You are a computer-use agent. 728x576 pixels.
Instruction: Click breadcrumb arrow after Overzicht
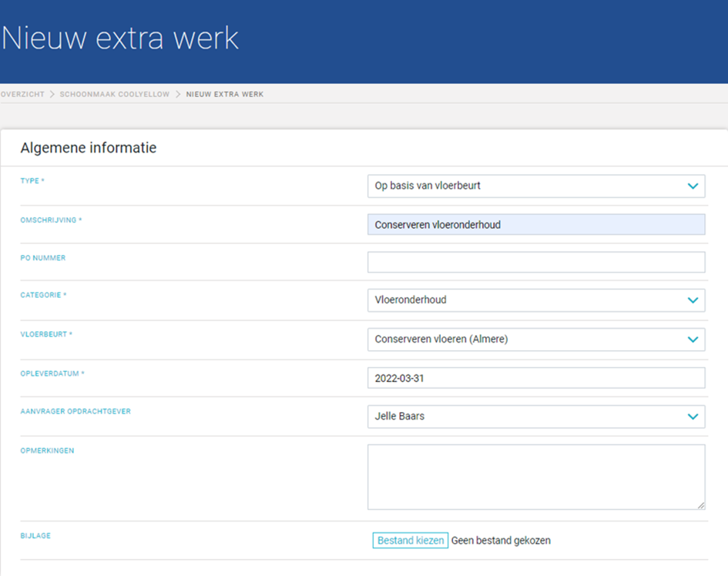tap(52, 94)
